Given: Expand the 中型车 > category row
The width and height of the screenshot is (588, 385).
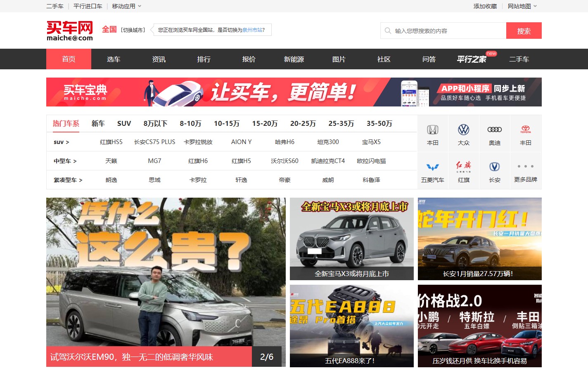Looking at the screenshot, I should pyautogui.click(x=65, y=161).
